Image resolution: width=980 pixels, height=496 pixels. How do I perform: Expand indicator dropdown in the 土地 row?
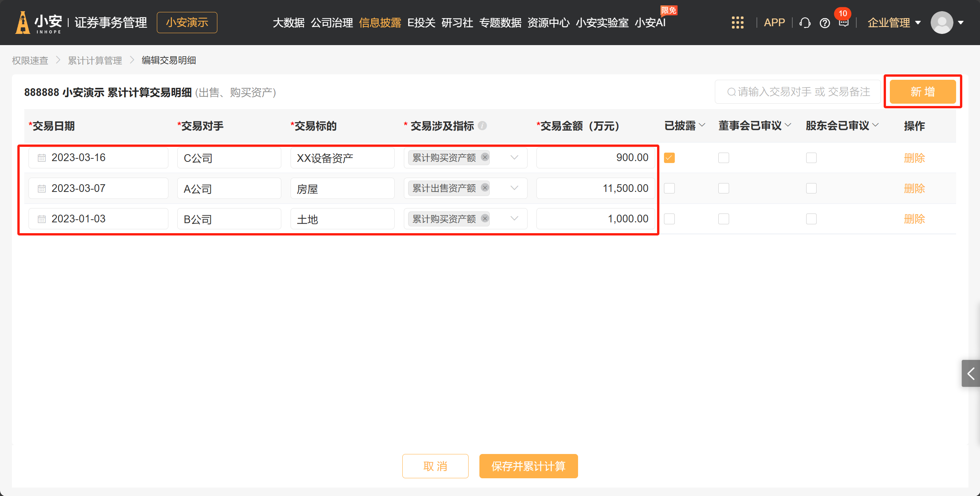pos(514,219)
